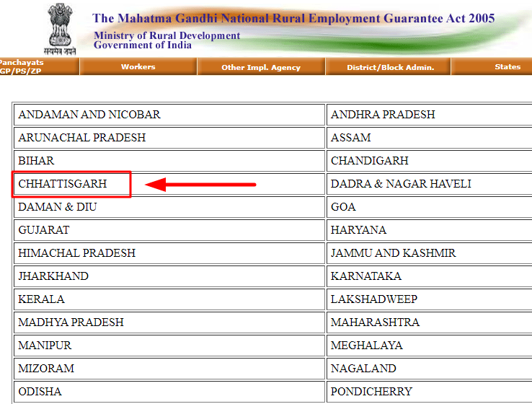Select GUJARAT from the list
This screenshot has width=532, height=404.
tap(44, 230)
